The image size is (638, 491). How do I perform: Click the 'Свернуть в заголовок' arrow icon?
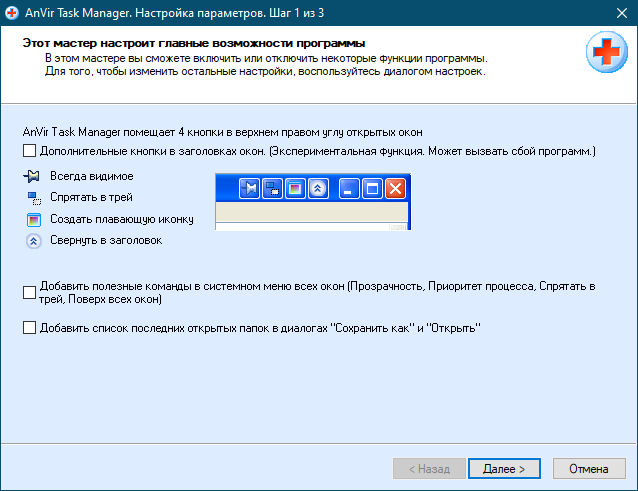click(x=34, y=241)
